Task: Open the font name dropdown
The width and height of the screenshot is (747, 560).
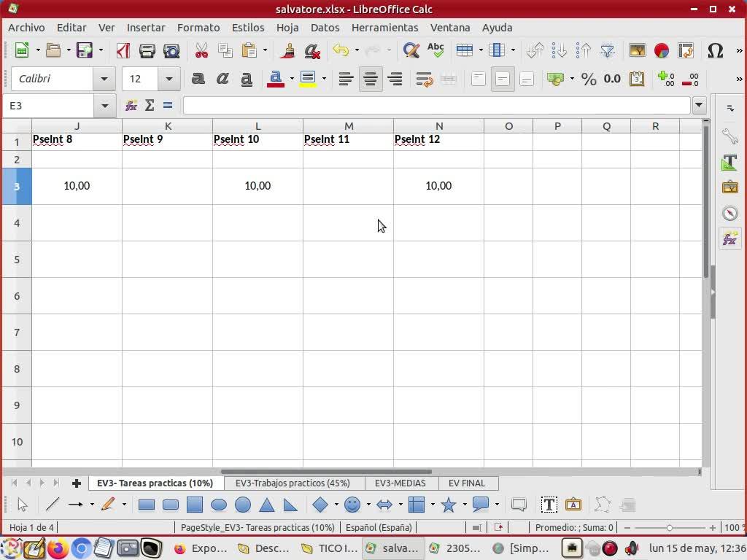Action: [104, 79]
